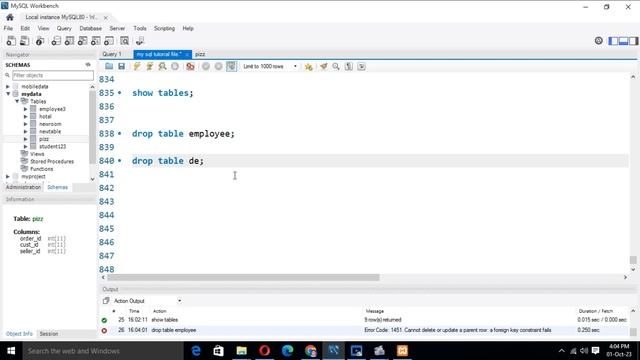Toggle word wrapping in editor
The image size is (640, 360).
pos(361,66)
